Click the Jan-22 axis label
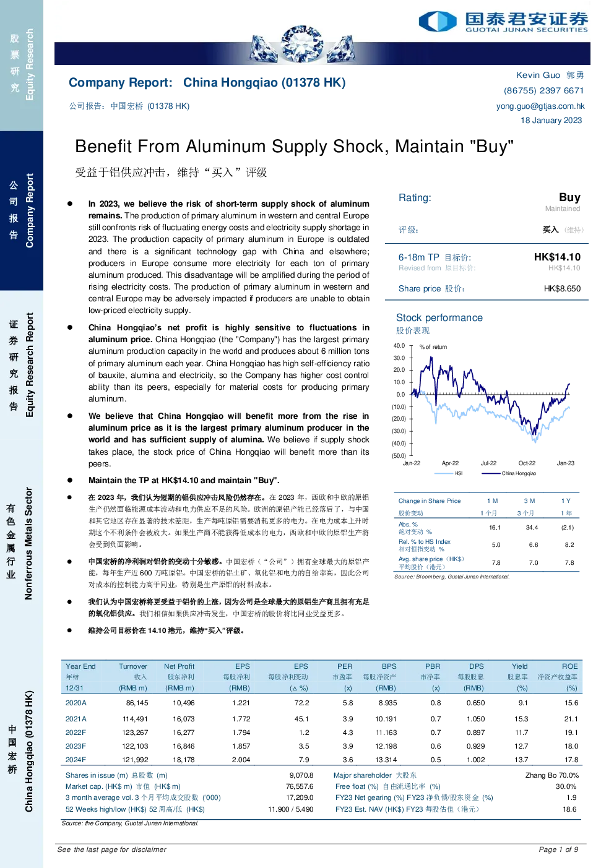 [412, 463]
